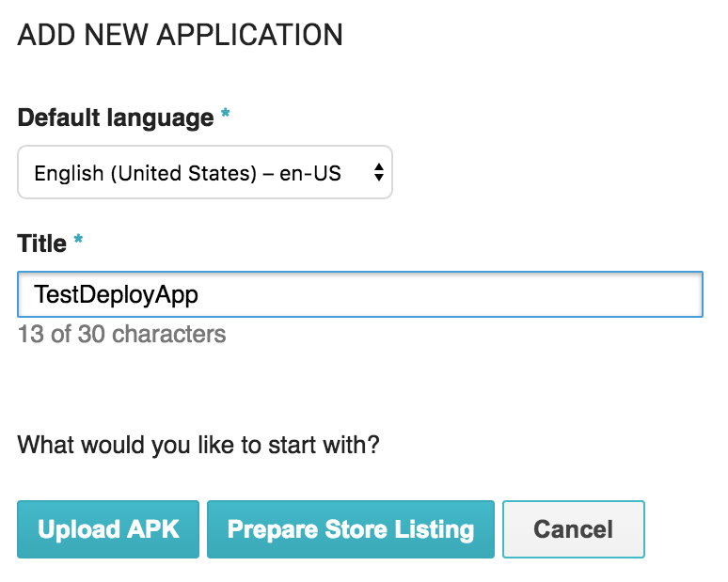The width and height of the screenshot is (728, 582).
Task: Click the en-US locale code in the selector
Action: [x=310, y=173]
